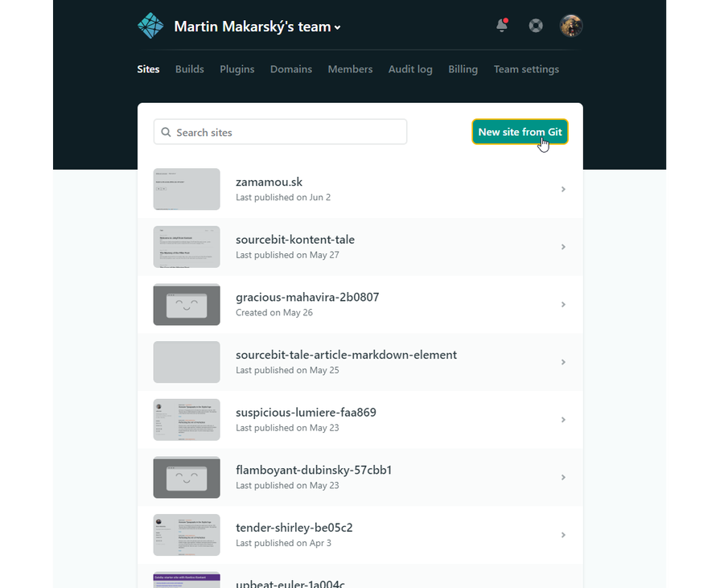
Task: Click tender-shirley-be05c2 site thumbnail
Action: click(x=187, y=535)
